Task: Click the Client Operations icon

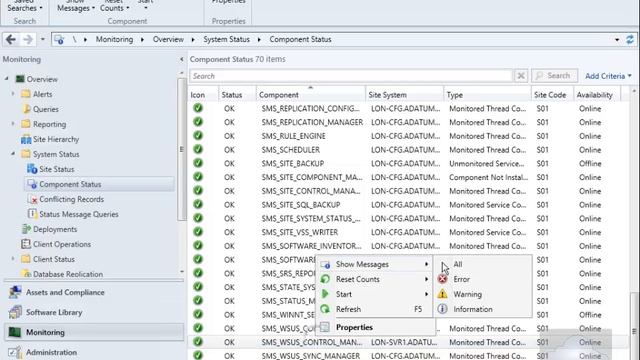Action: (x=26, y=244)
